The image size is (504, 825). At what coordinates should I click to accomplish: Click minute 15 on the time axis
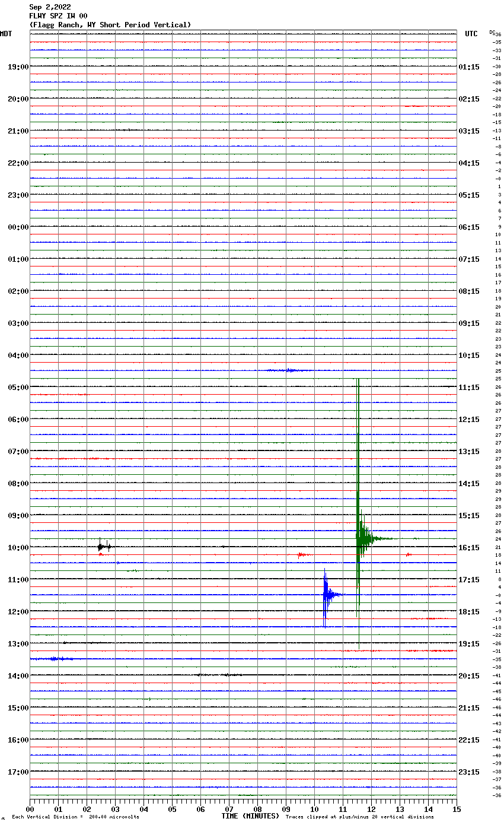point(456,809)
